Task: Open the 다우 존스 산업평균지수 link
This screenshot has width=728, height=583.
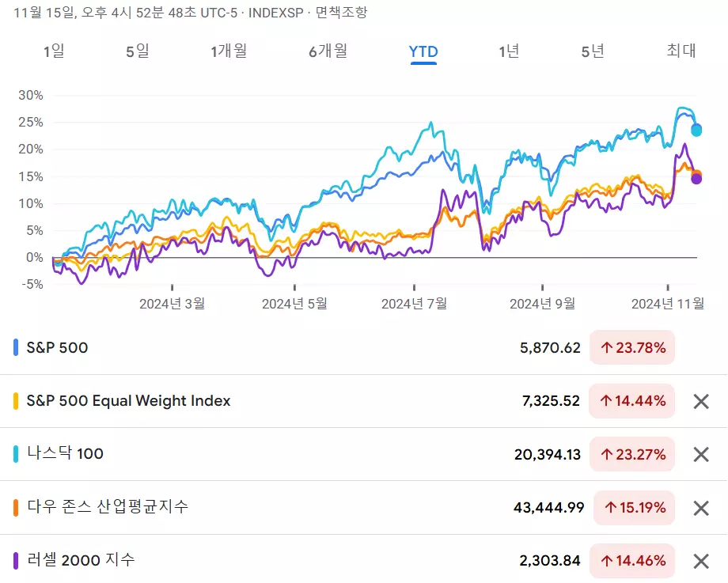Action: point(108,506)
